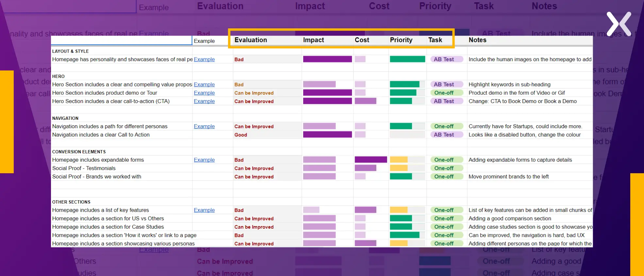Select AB Test chip in compelling value proposition row
Viewport: 644px width, 276px height.
446,84
